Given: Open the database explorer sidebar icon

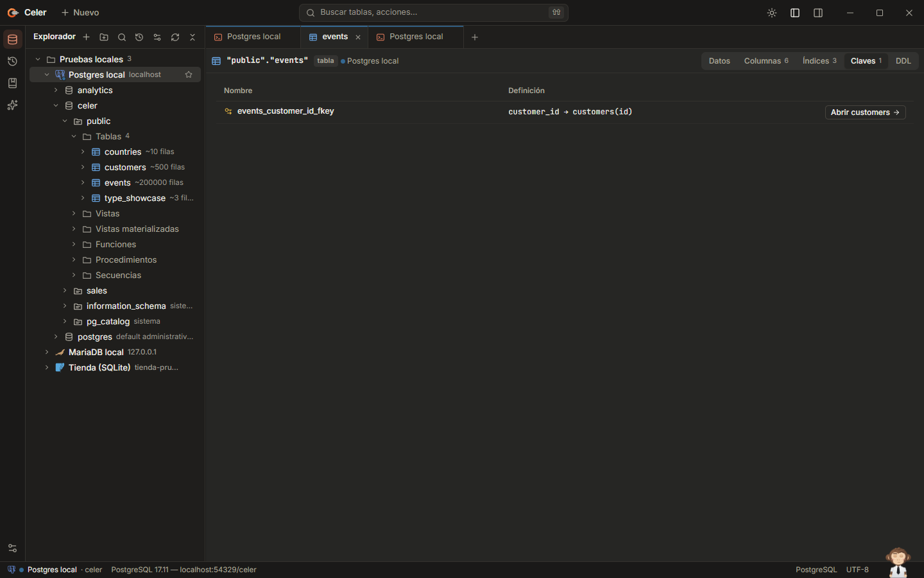Looking at the screenshot, I should 12,39.
